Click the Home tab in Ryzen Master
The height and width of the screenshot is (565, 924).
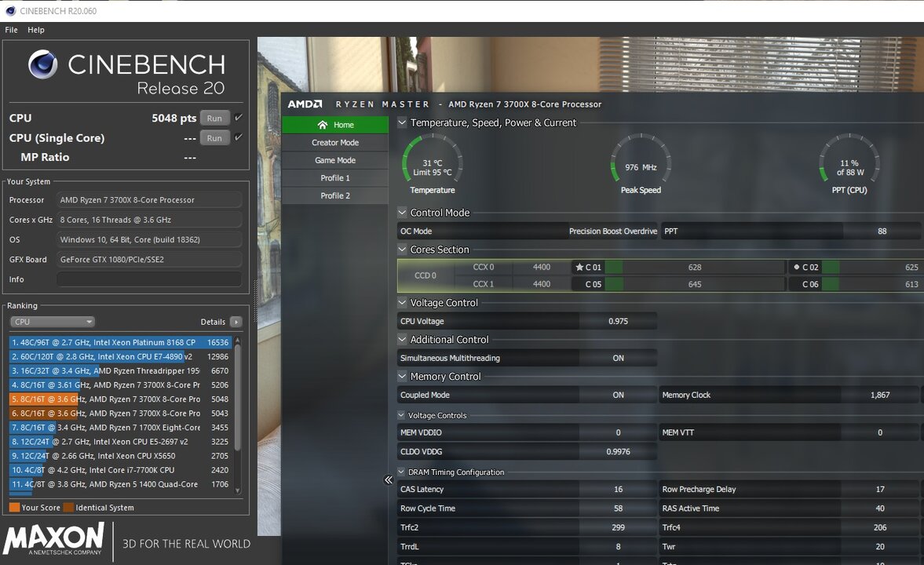(334, 125)
